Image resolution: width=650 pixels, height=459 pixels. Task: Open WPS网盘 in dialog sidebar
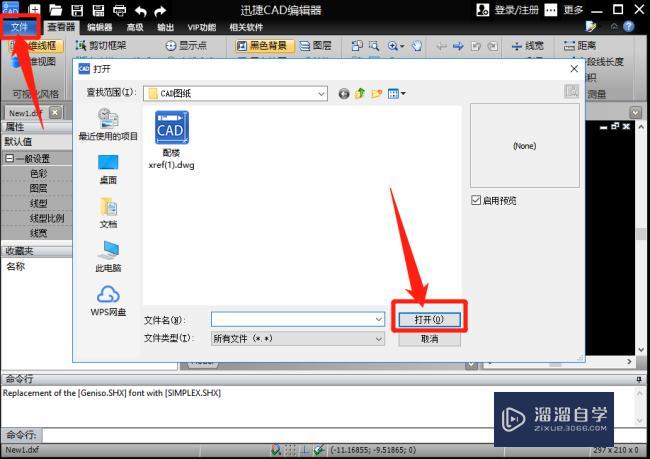[x=108, y=301]
